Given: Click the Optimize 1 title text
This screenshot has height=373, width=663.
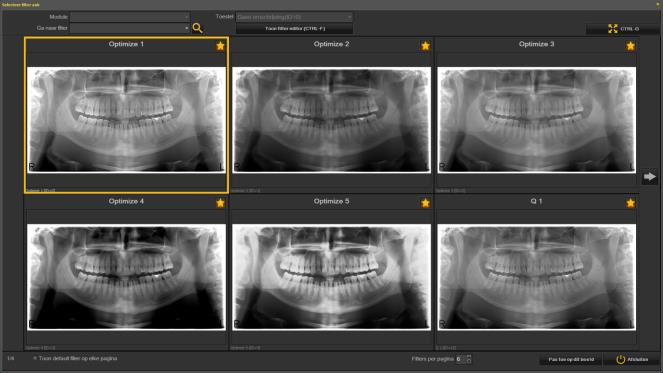Looking at the screenshot, I should point(126,44).
